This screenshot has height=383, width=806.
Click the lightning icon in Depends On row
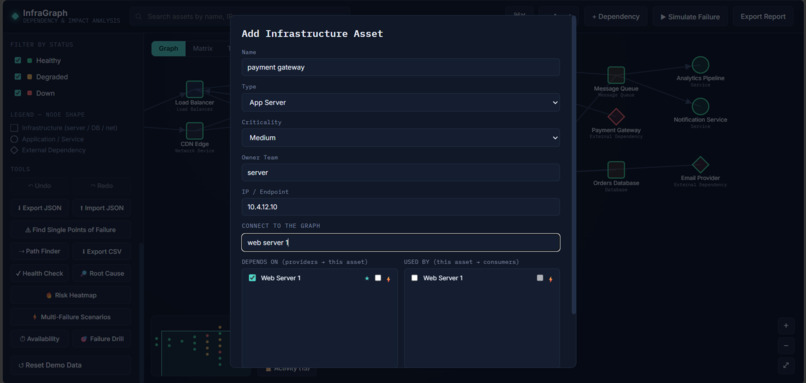pyautogui.click(x=389, y=279)
